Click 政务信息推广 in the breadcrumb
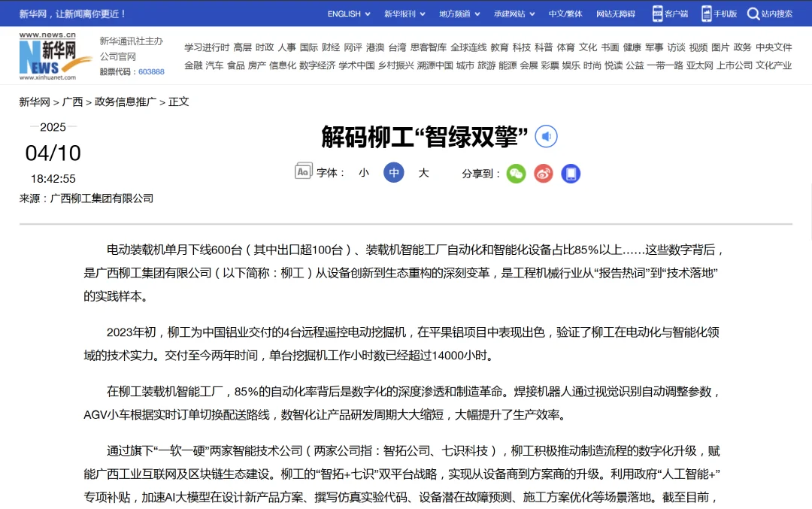The height and width of the screenshot is (509, 812). point(126,102)
